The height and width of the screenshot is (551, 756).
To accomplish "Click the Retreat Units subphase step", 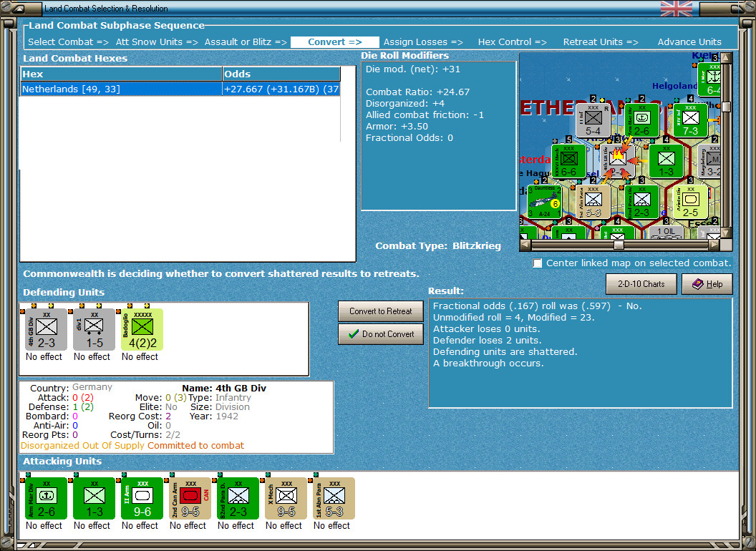I will pos(601,42).
